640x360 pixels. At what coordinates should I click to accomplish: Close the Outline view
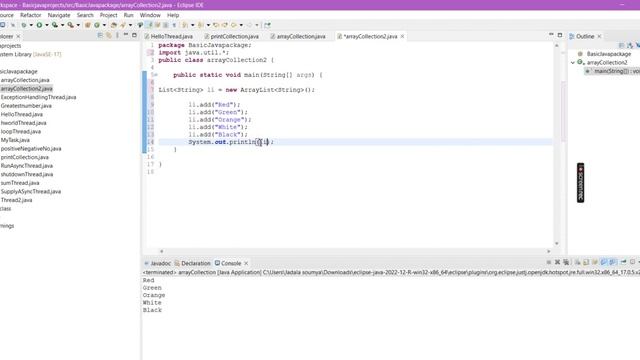(599, 36)
